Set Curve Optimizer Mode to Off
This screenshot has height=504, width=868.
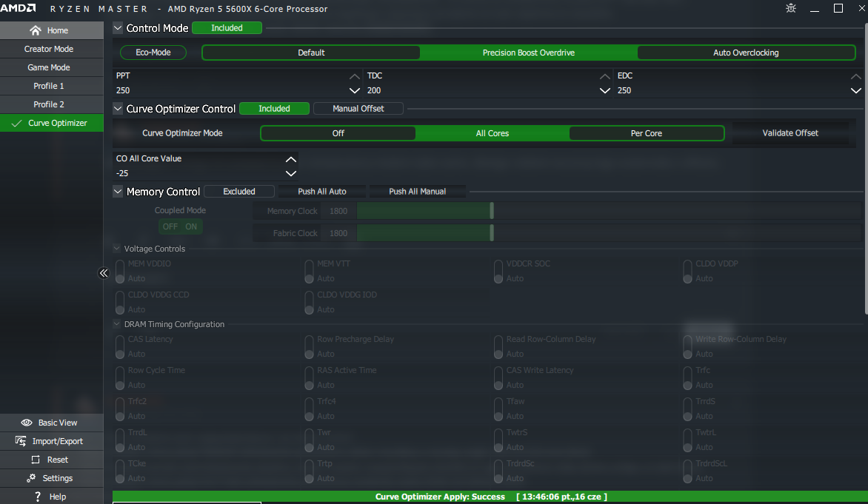click(x=338, y=133)
